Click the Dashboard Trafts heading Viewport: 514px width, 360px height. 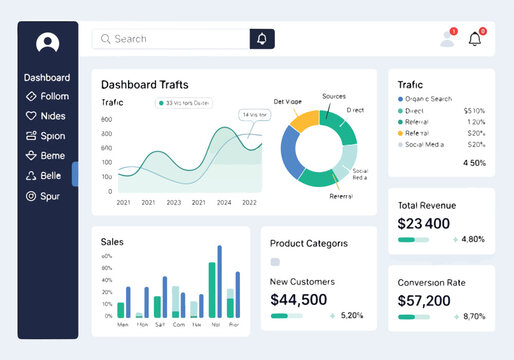(x=145, y=85)
